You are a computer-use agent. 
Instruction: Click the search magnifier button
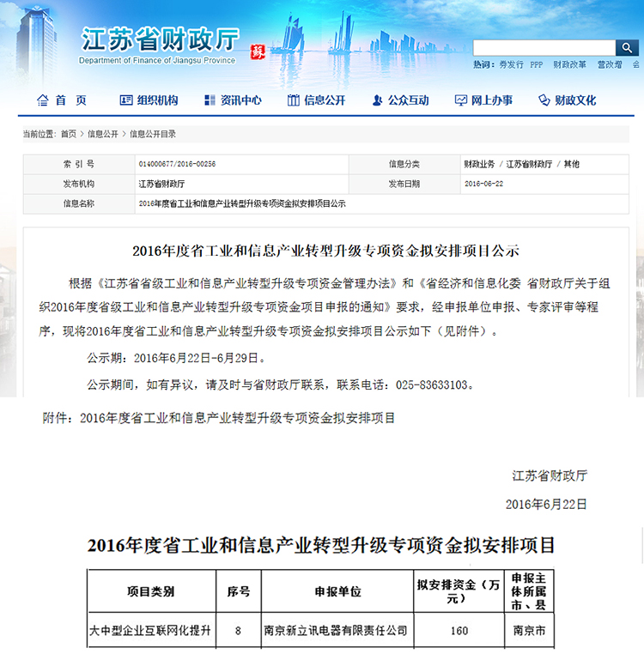click(x=627, y=47)
